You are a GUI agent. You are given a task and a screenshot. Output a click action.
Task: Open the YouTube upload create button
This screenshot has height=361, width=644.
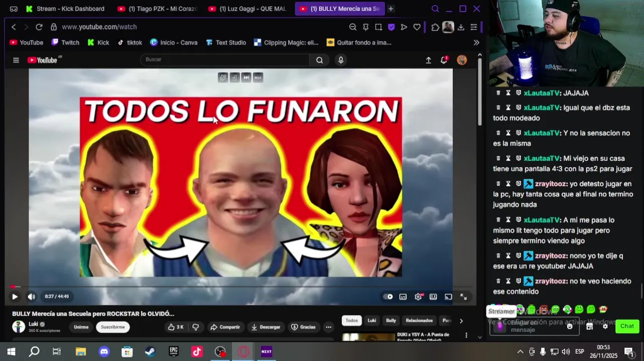pyautogui.click(x=428, y=60)
